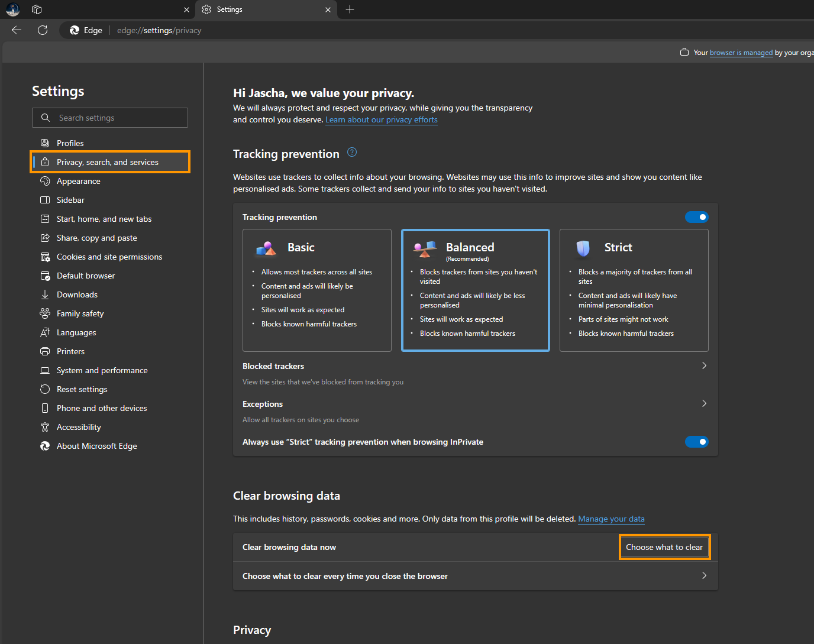Click the Search settings input field
Viewport: 814px width, 644px height.
pos(110,118)
